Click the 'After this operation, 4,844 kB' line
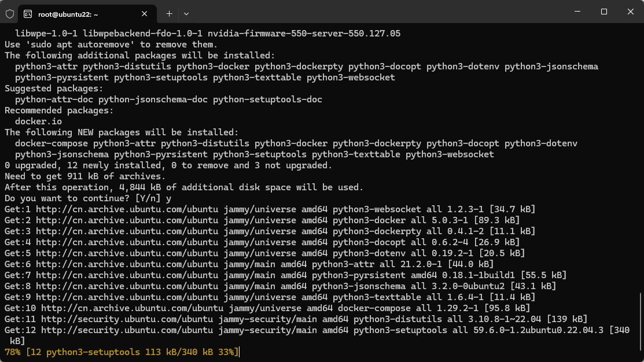Image resolution: width=644 pixels, height=362 pixels. tap(184, 187)
